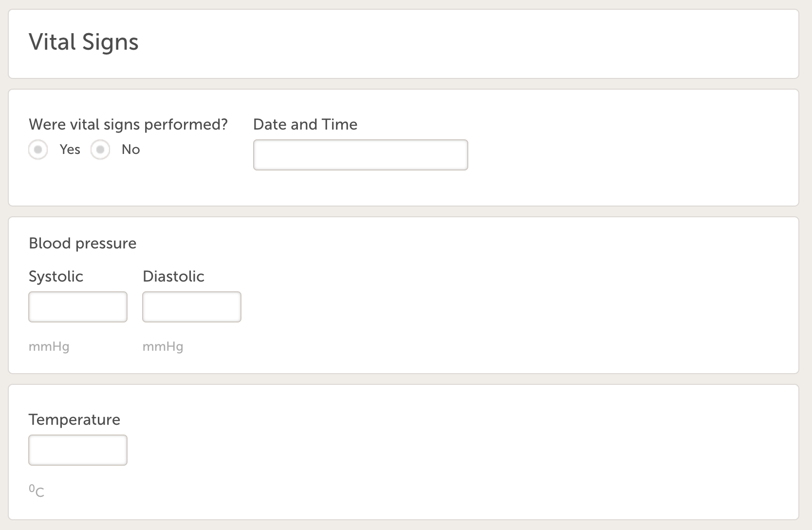Click the "Diastolic" field label
The height and width of the screenshot is (530, 812).
pyautogui.click(x=173, y=276)
